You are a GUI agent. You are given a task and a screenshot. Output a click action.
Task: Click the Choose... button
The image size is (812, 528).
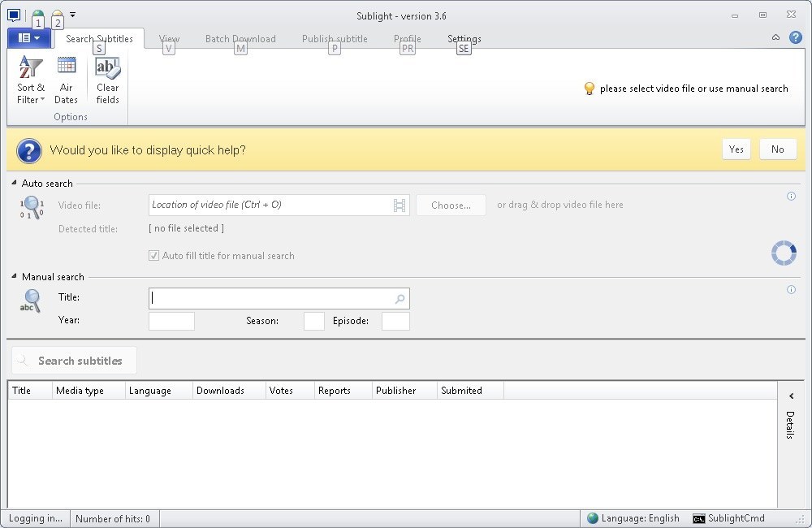click(451, 206)
